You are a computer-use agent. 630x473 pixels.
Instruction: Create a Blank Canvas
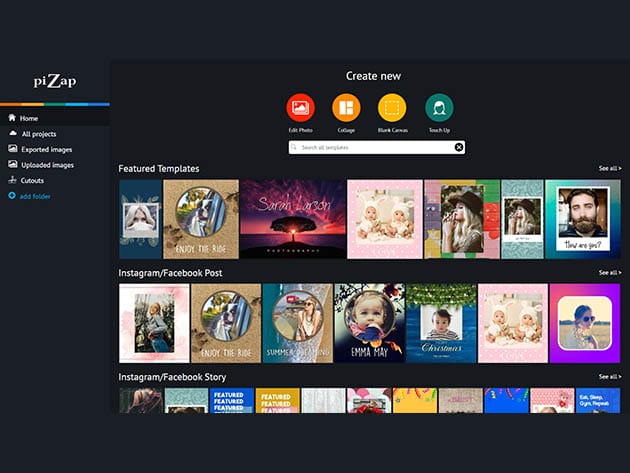[392, 107]
